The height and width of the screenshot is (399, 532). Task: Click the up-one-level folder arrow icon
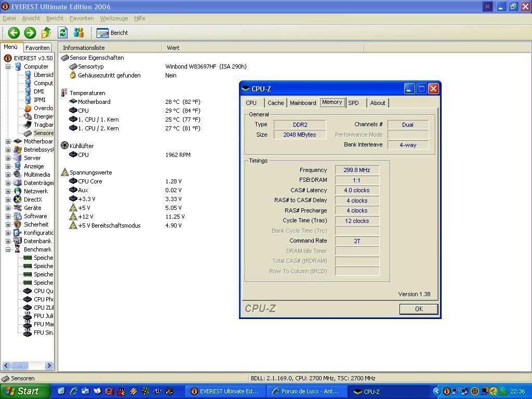[x=46, y=33]
